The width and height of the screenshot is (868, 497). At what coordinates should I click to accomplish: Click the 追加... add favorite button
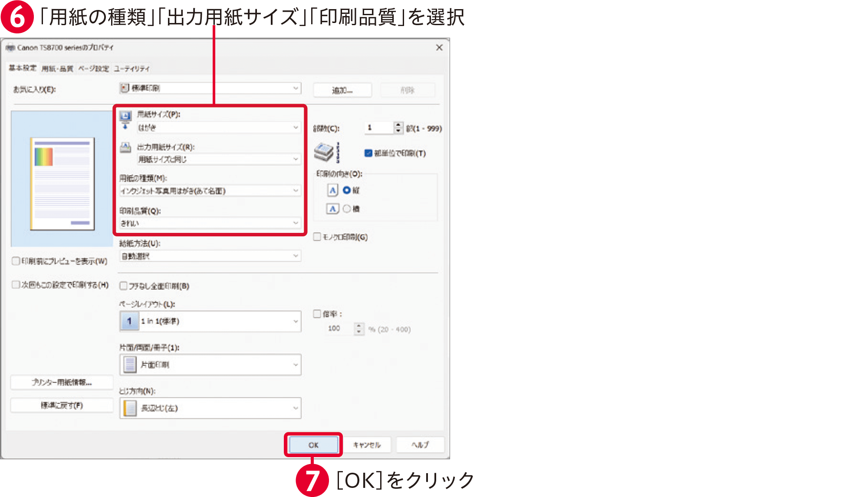[x=342, y=90]
